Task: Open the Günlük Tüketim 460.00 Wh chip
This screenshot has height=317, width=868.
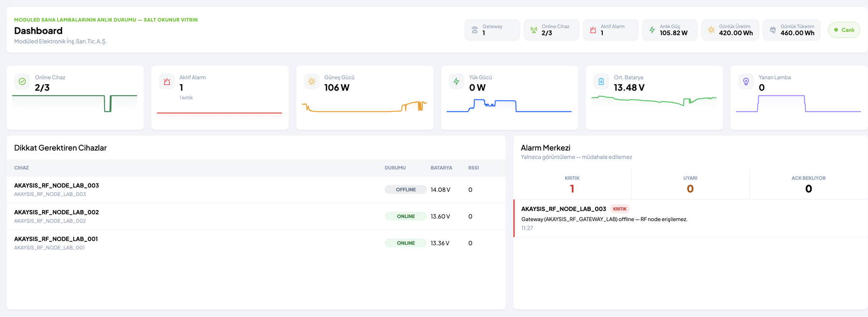Action: tap(791, 30)
